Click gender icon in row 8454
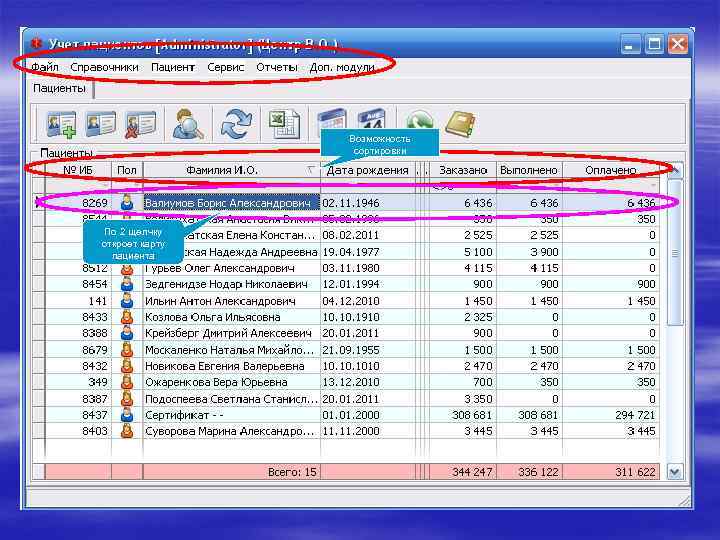The width and height of the screenshot is (720, 540). click(127, 284)
